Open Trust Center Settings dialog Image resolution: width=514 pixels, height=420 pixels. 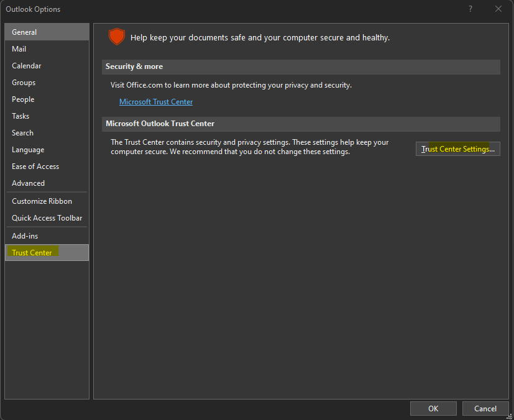pyautogui.click(x=457, y=148)
